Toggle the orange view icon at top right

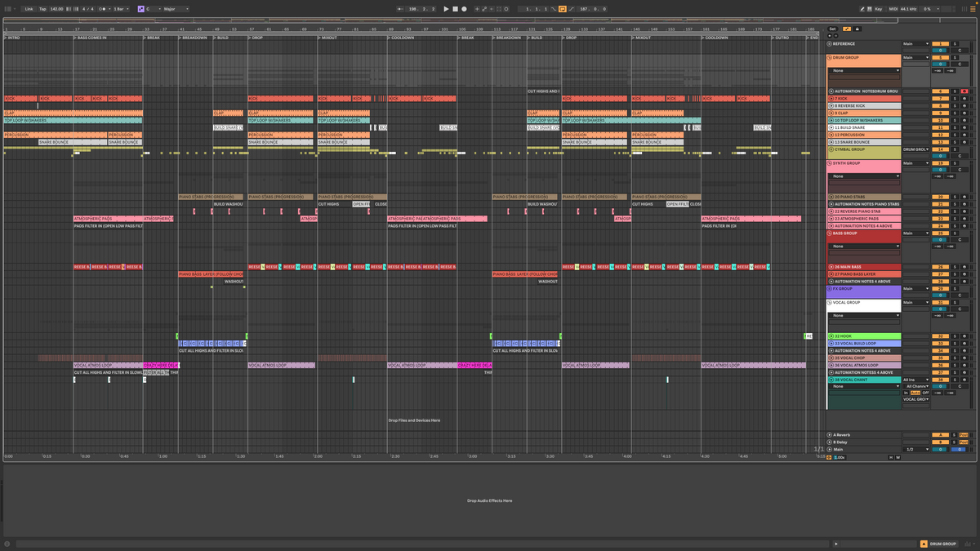point(973,8)
